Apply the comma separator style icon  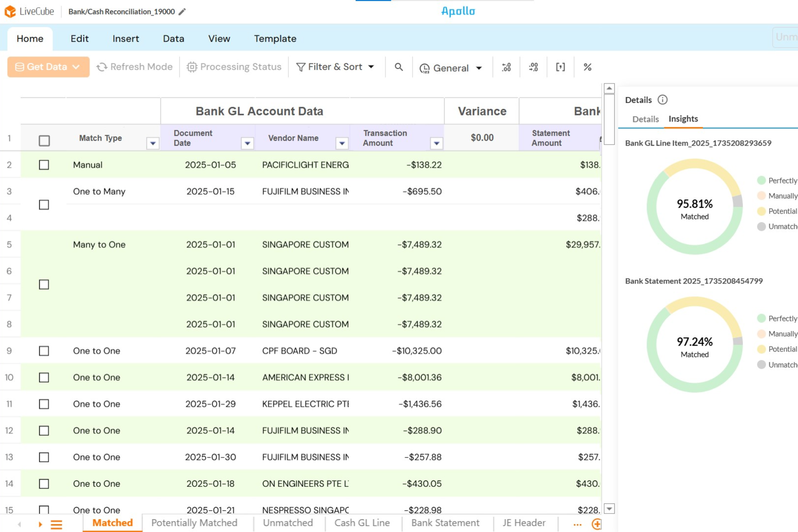[560, 67]
